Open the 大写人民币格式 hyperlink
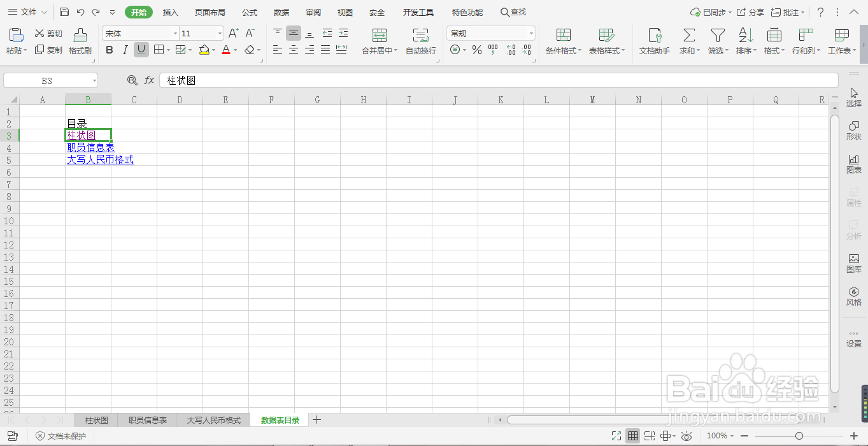The width and height of the screenshot is (868, 446). 101,159
